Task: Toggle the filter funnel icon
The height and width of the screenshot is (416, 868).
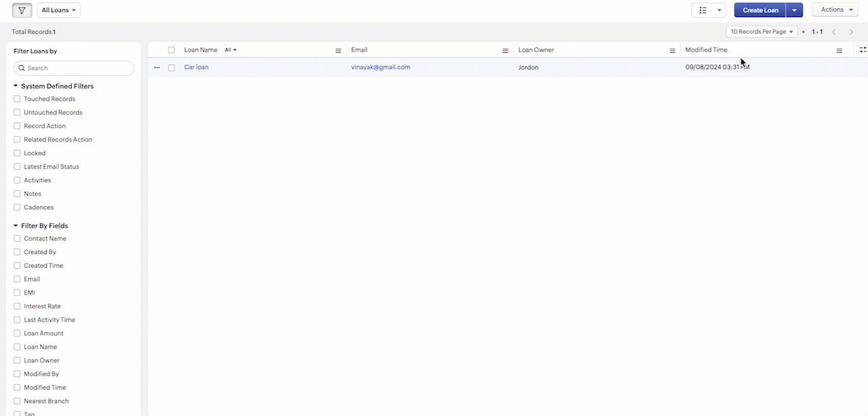Action: click(22, 10)
